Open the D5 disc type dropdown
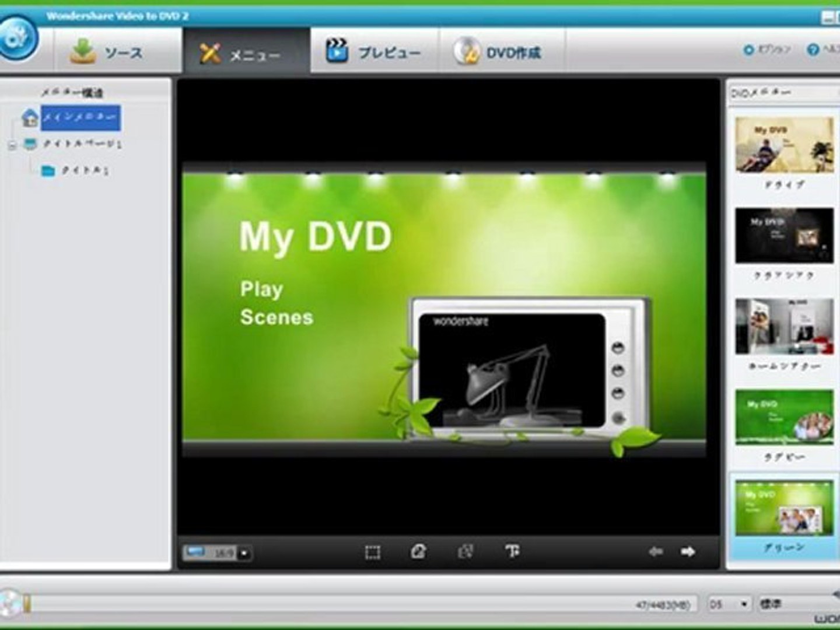Screen dimensions: 840x630 [x=729, y=604]
